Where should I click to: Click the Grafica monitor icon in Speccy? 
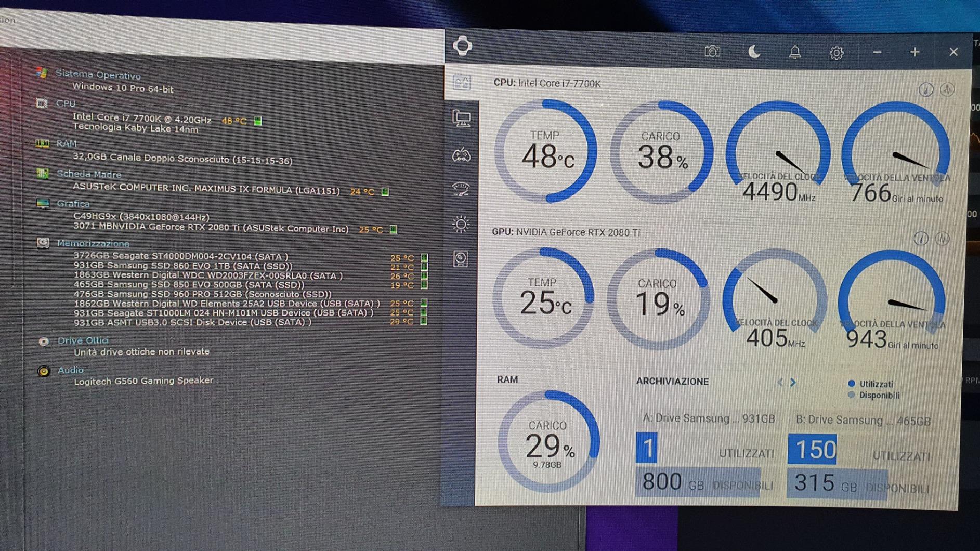43,203
